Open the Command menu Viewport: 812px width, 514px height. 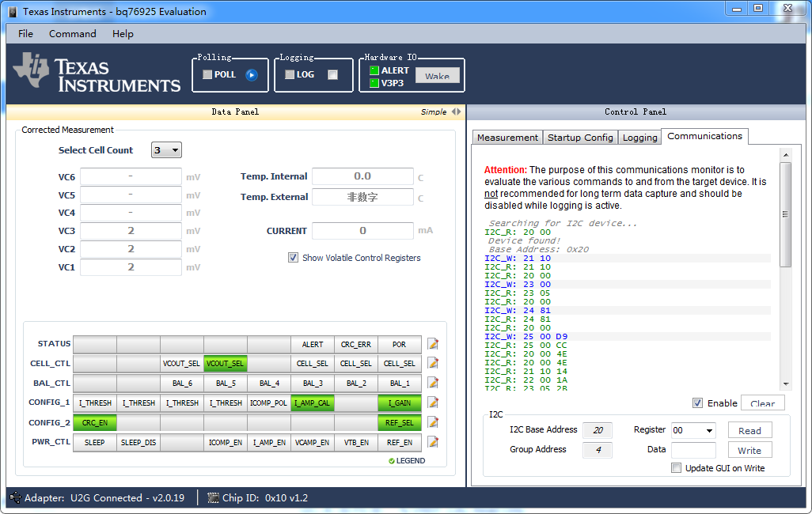[73, 34]
